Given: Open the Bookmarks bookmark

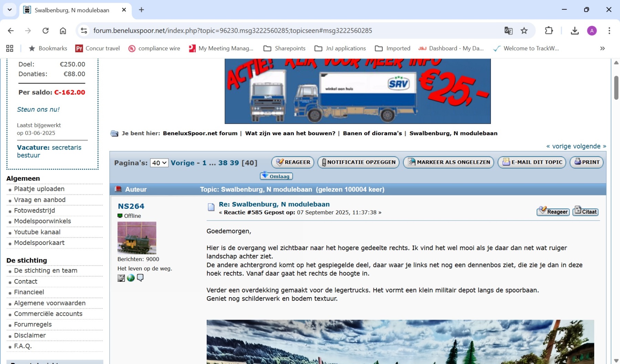Looking at the screenshot, I should click(x=48, y=49).
